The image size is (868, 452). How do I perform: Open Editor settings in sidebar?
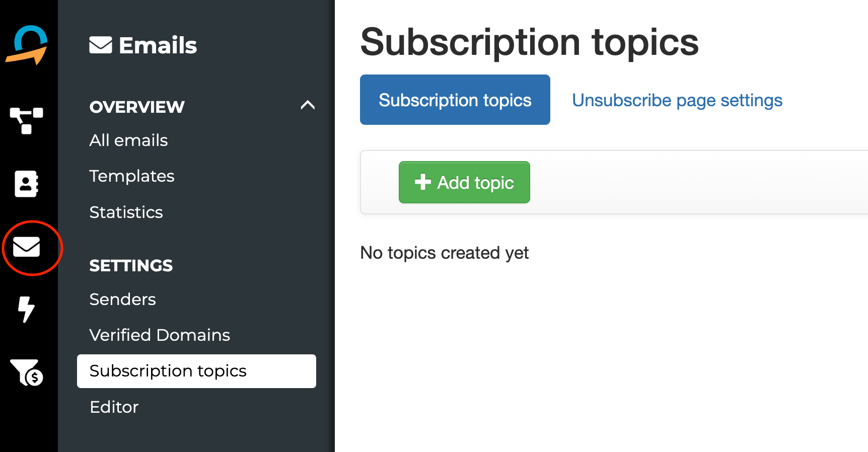(114, 407)
